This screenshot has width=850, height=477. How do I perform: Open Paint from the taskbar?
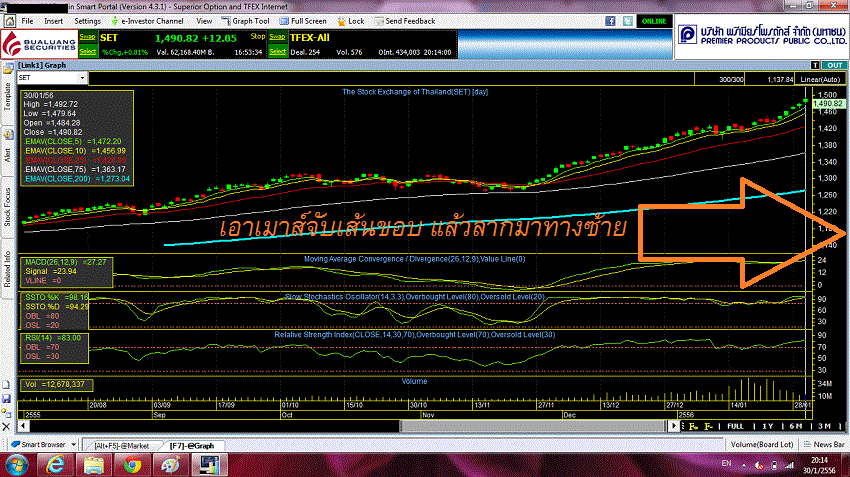[x=171, y=465]
